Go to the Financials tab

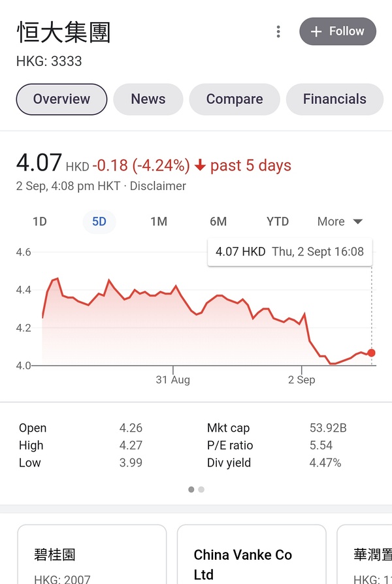[x=335, y=99]
